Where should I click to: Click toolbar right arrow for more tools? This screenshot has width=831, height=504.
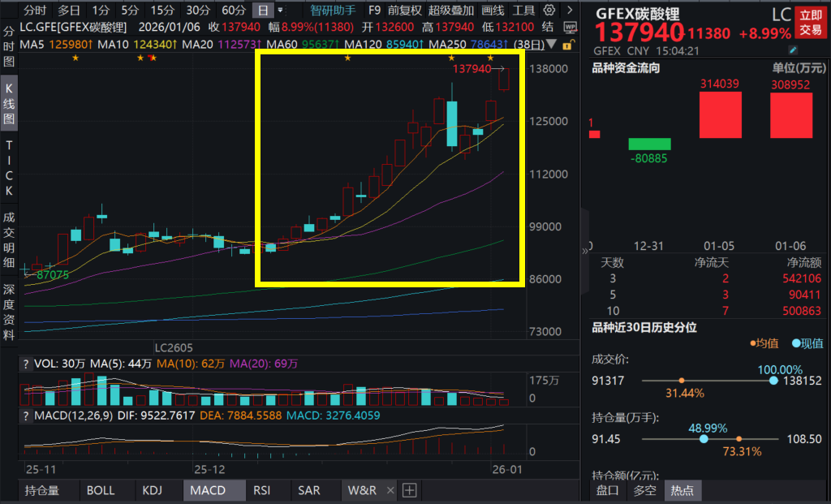[569, 11]
